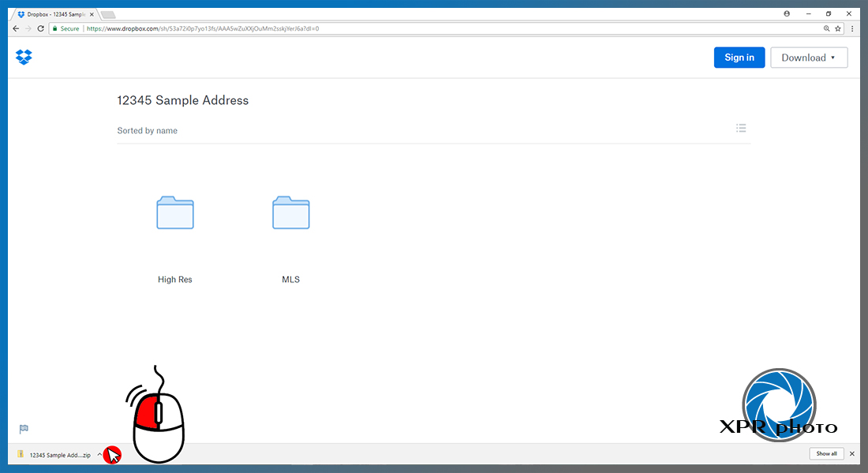The width and height of the screenshot is (868, 473).
Task: Click the Sign in button
Action: [x=739, y=58]
